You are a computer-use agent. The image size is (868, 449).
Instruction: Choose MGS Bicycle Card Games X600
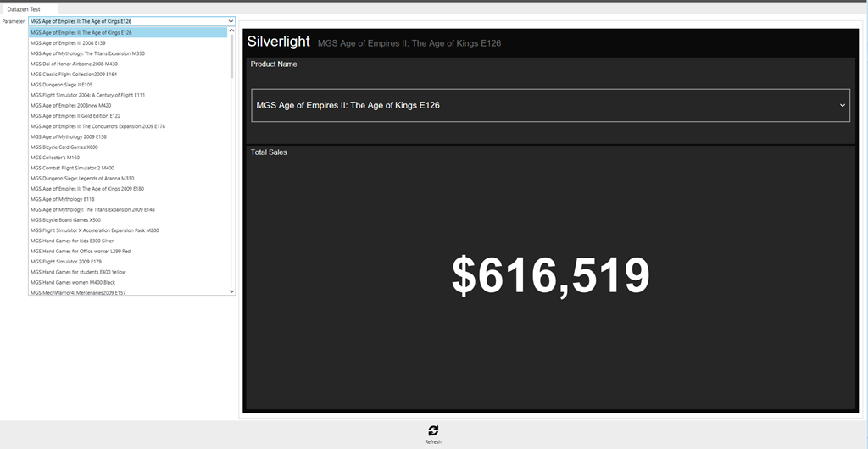pos(64,147)
